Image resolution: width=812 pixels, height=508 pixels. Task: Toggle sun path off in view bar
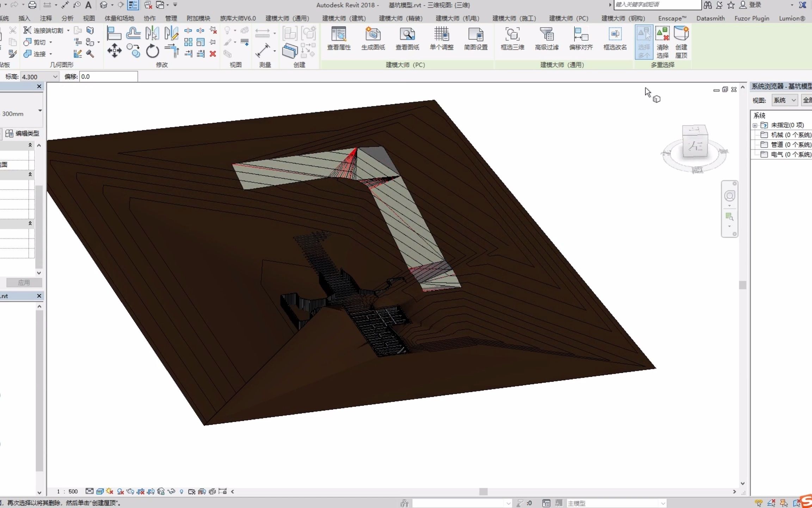[110, 491]
